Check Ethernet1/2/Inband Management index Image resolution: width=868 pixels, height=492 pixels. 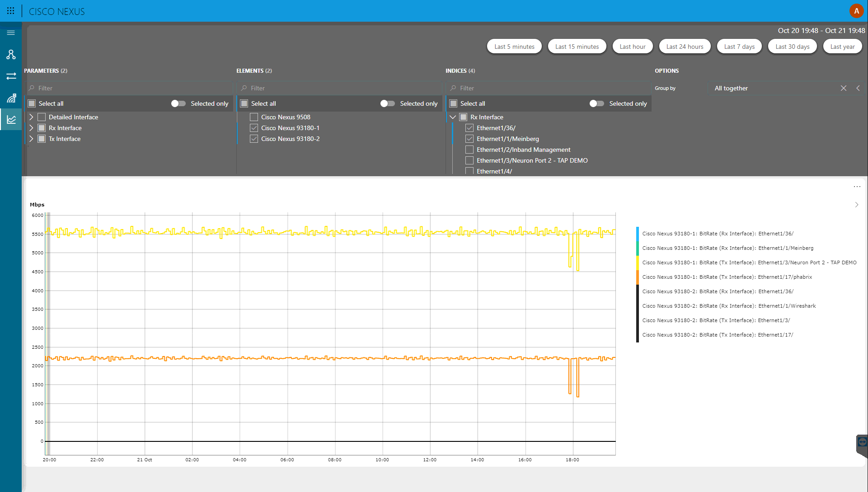[469, 150]
